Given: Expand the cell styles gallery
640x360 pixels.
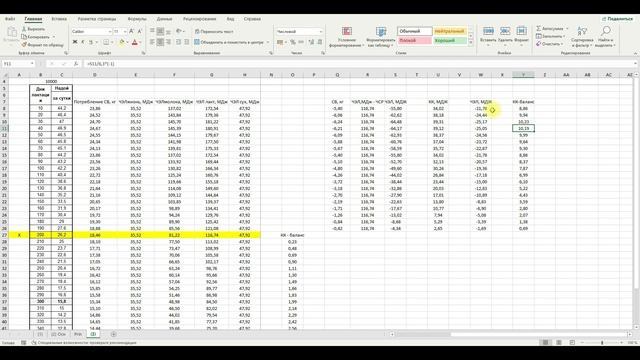Looking at the screenshot, I should pos(471,42).
